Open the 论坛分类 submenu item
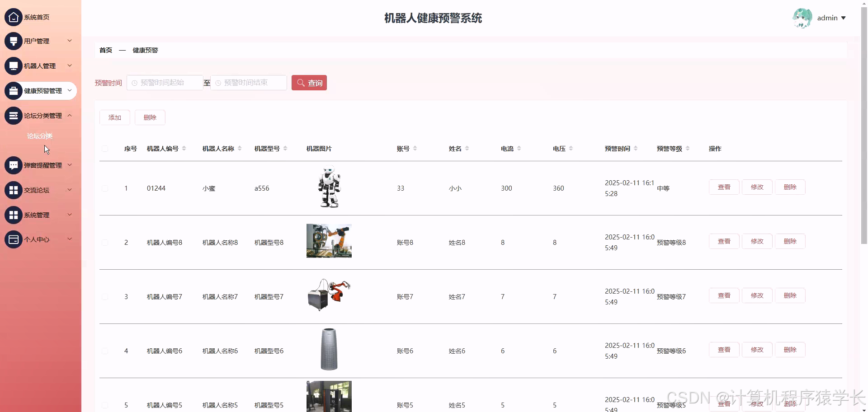Image resolution: width=868 pixels, height=412 pixels. click(40, 136)
